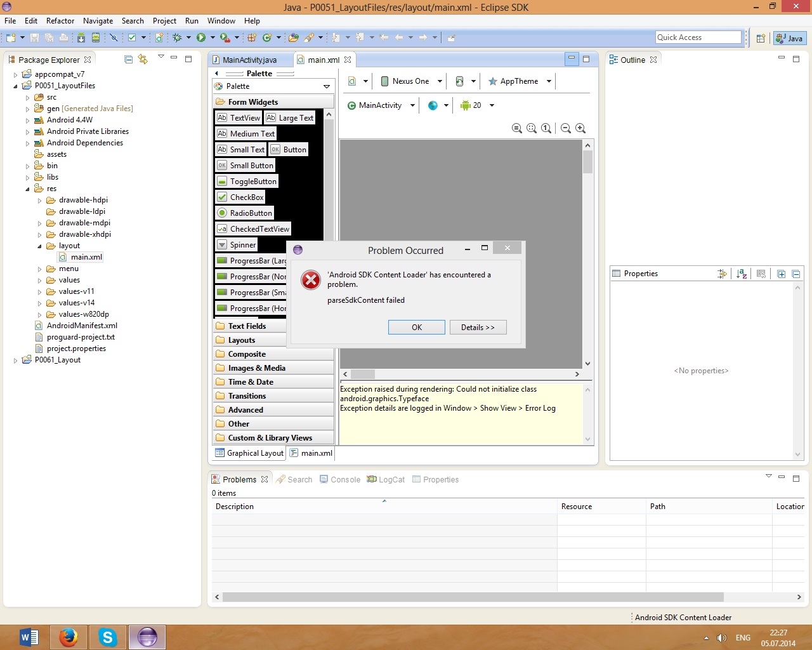Open the Java perspective button
The width and height of the screenshot is (812, 650).
(x=789, y=38)
